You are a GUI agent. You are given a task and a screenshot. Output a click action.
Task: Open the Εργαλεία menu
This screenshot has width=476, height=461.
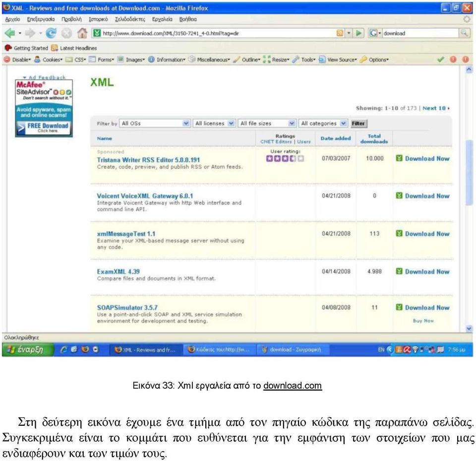(162, 19)
